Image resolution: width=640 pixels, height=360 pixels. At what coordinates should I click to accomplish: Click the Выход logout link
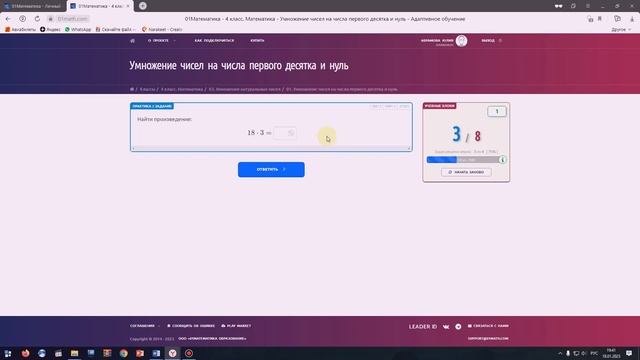coord(491,40)
